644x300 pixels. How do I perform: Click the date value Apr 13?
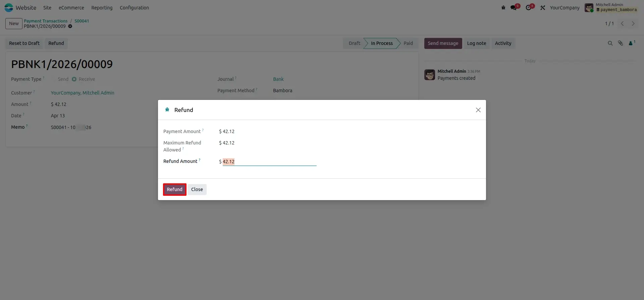click(58, 116)
